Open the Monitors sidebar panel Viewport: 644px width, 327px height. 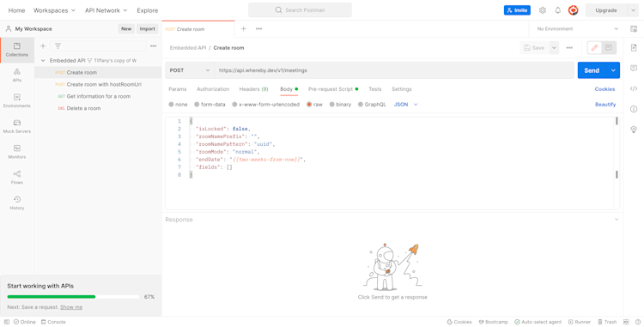tap(17, 152)
